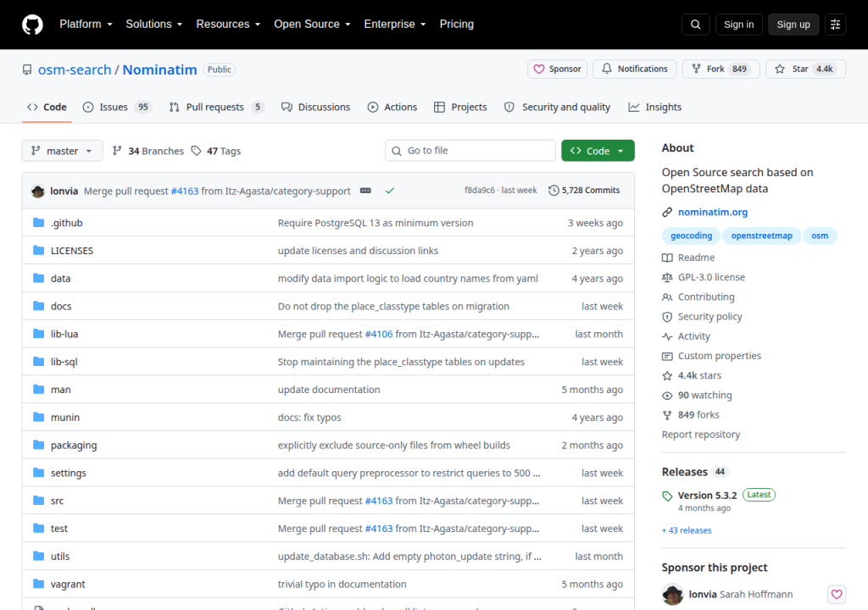The image size is (868, 610).
Task: Click the history clock icon by 5,728 Commits
Action: (554, 191)
